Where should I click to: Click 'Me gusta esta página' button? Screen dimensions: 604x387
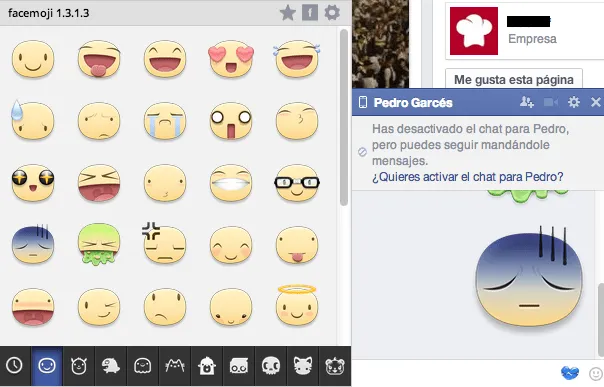514,79
